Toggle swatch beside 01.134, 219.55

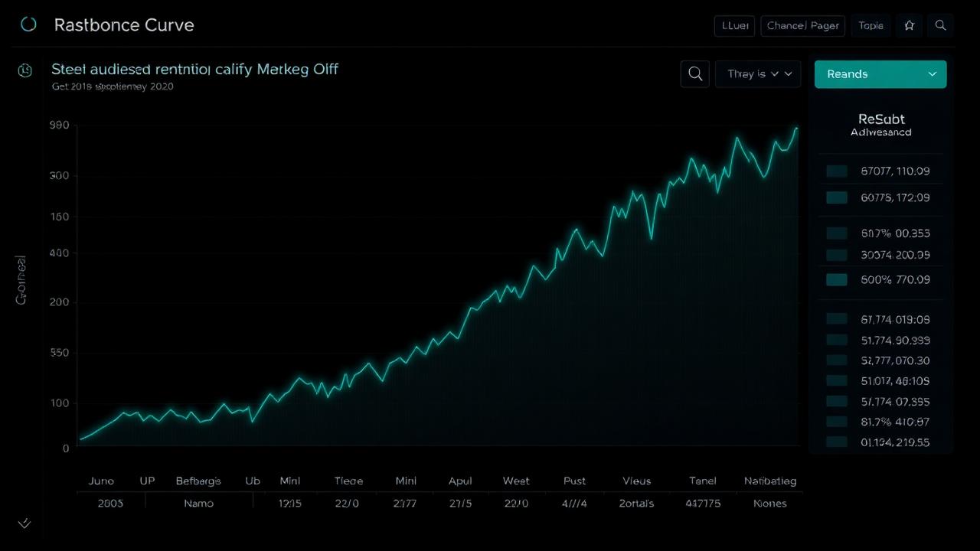[x=837, y=442]
